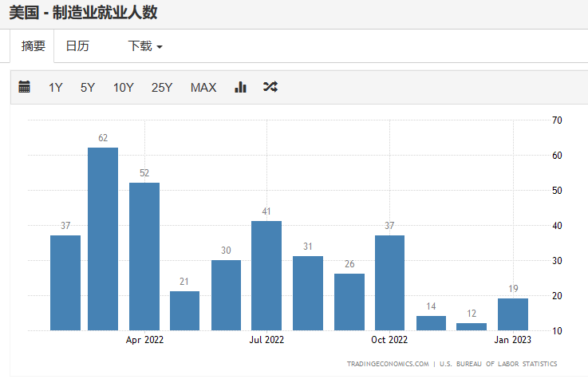The width and height of the screenshot is (588, 383).
Task: Click the Apr 2022 axis label
Action: [144, 340]
